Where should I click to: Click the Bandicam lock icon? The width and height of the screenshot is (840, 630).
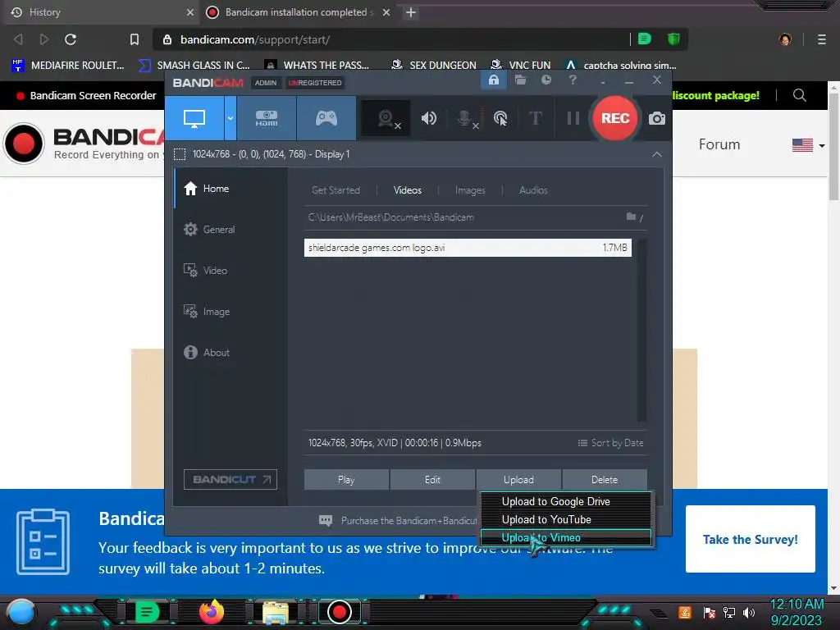point(493,80)
